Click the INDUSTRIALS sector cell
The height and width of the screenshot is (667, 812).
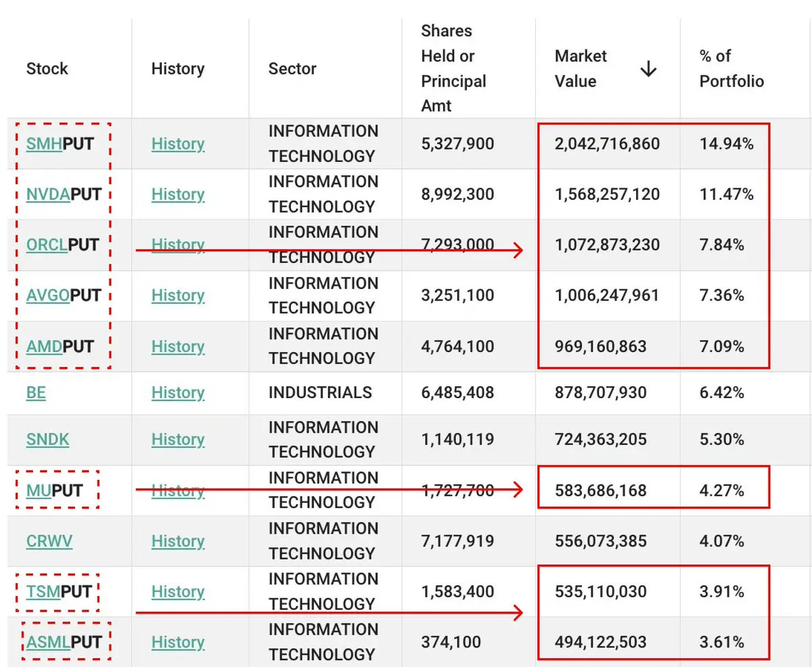(320, 393)
